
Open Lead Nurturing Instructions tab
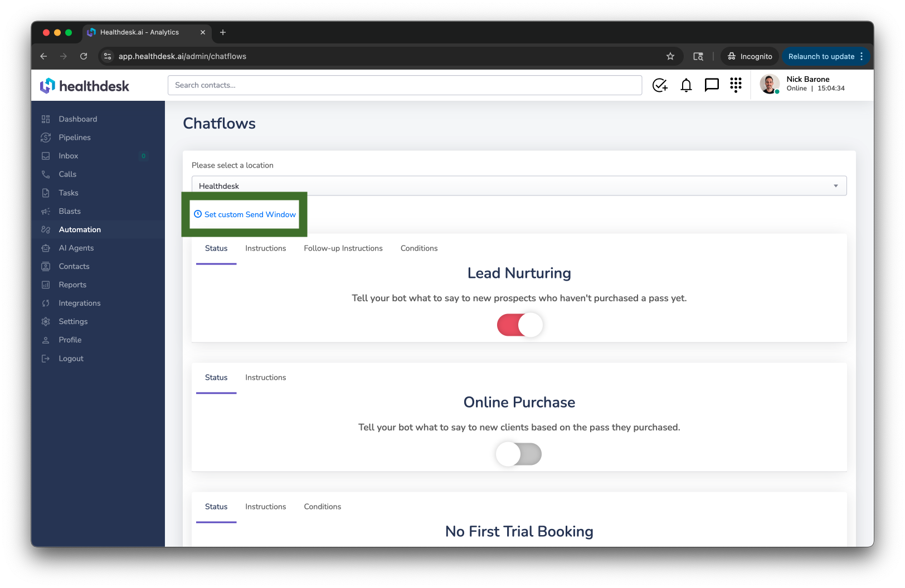tap(266, 248)
